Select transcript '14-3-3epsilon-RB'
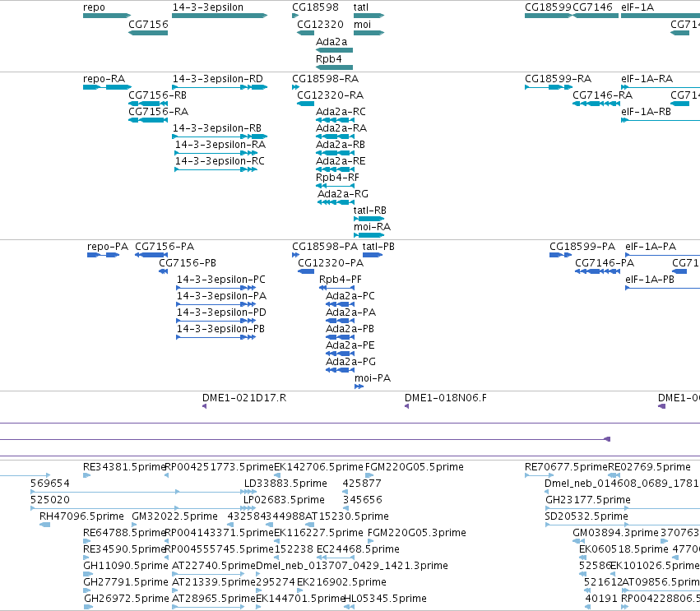This screenshot has height=611, width=700. point(217,128)
